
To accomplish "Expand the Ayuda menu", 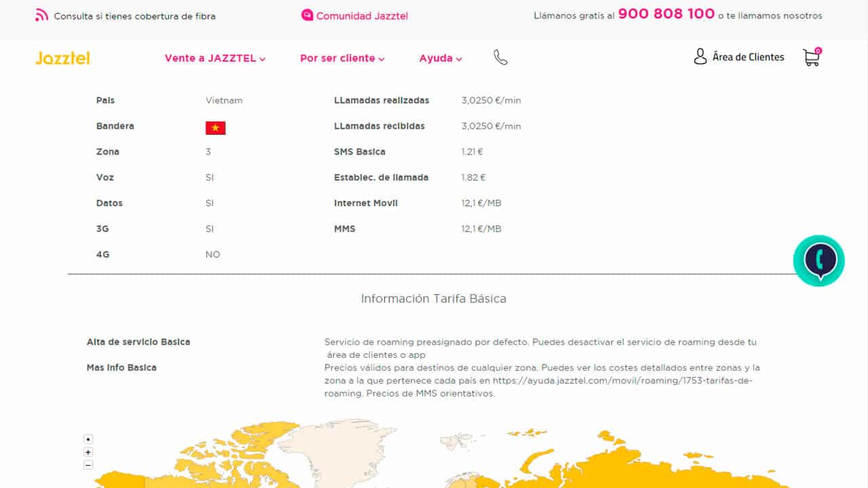I will click(x=441, y=58).
